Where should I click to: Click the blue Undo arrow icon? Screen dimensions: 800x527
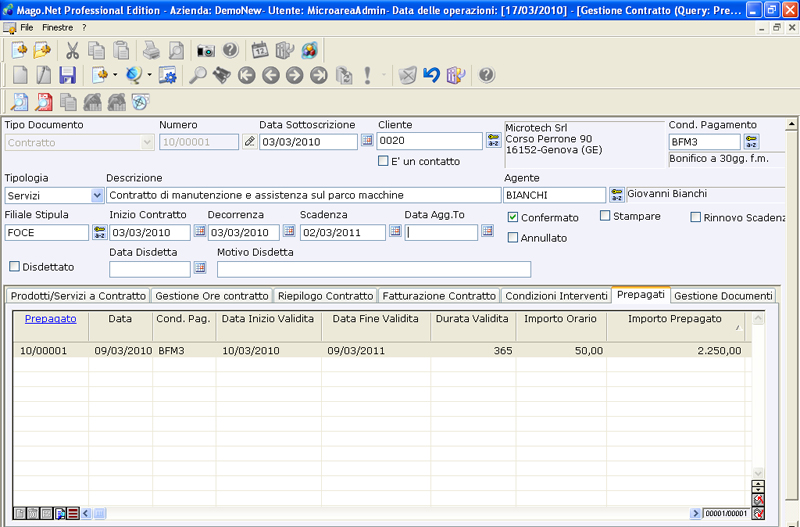(x=431, y=75)
